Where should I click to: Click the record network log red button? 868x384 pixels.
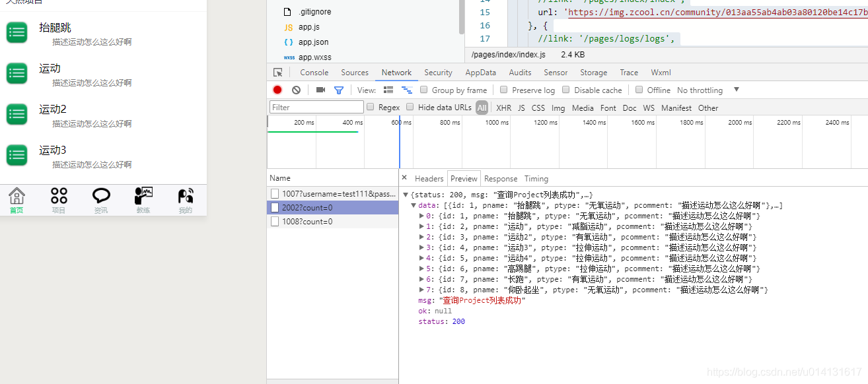click(277, 90)
